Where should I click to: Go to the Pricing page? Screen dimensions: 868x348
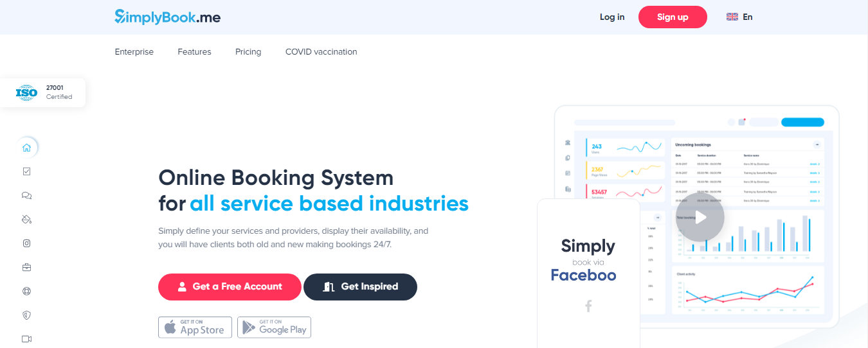coord(248,52)
